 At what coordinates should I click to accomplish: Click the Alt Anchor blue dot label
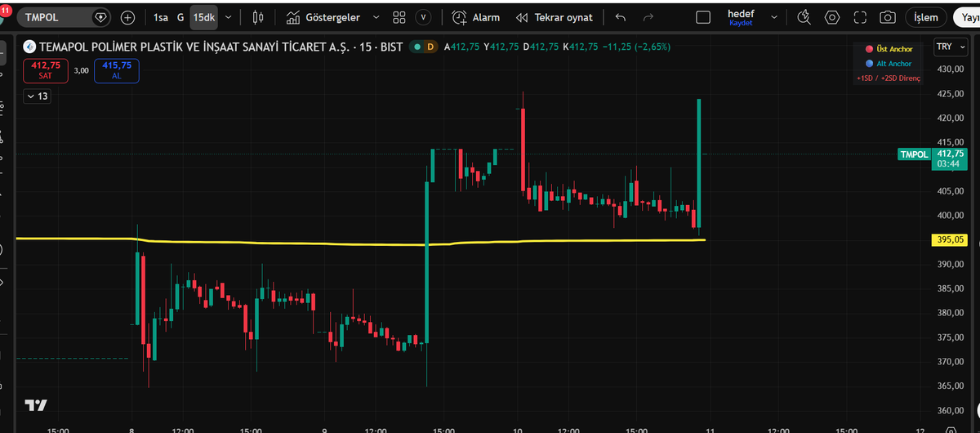pyautogui.click(x=888, y=63)
